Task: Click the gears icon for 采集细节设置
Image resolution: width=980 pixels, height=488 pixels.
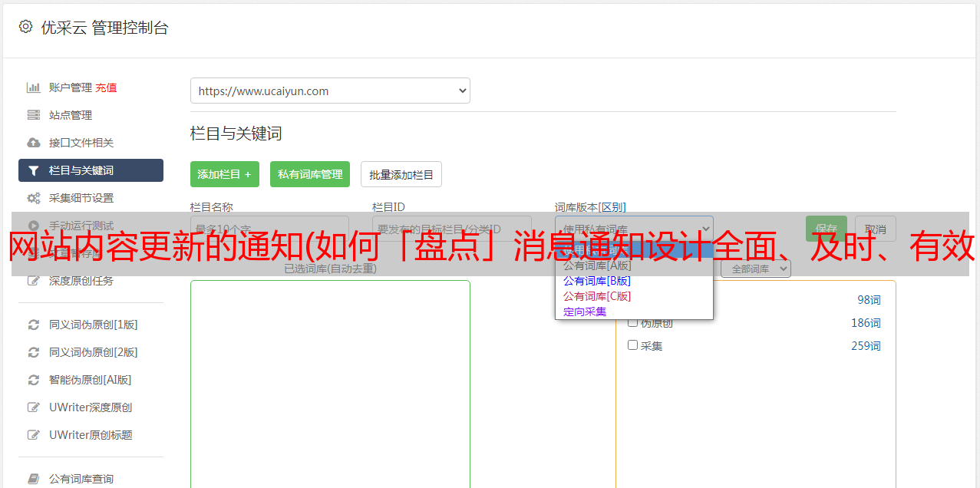Action: coord(33,198)
